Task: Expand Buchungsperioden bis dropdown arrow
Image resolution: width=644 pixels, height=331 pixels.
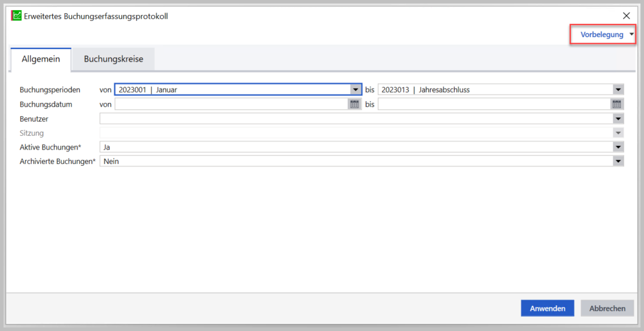Action: (x=618, y=90)
